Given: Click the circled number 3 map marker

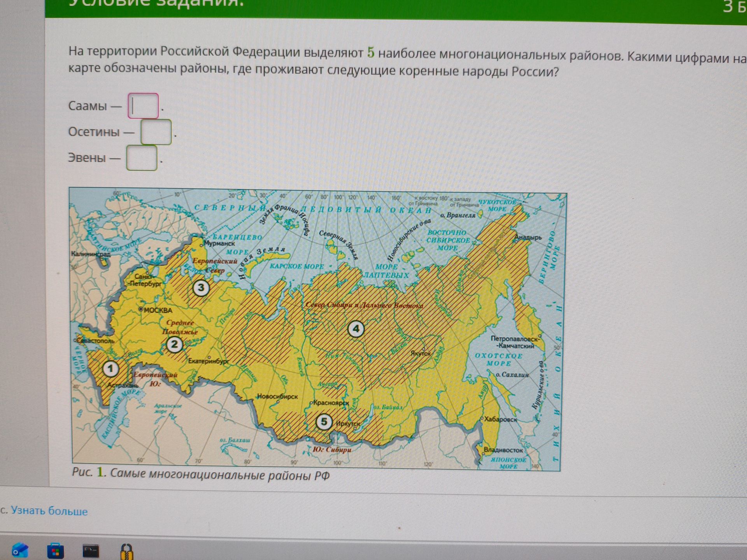Looking at the screenshot, I should (x=201, y=288).
